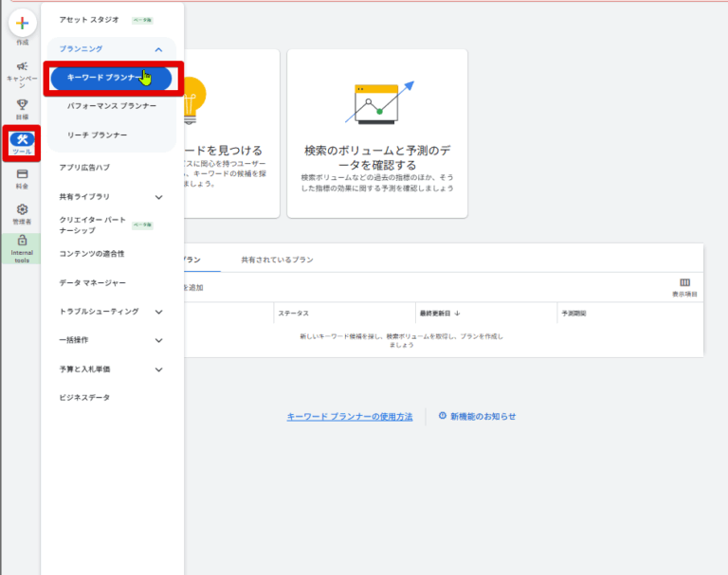The height and width of the screenshot is (575, 728).
Task: Sort by 最終更新日 column header
Action: click(x=440, y=313)
